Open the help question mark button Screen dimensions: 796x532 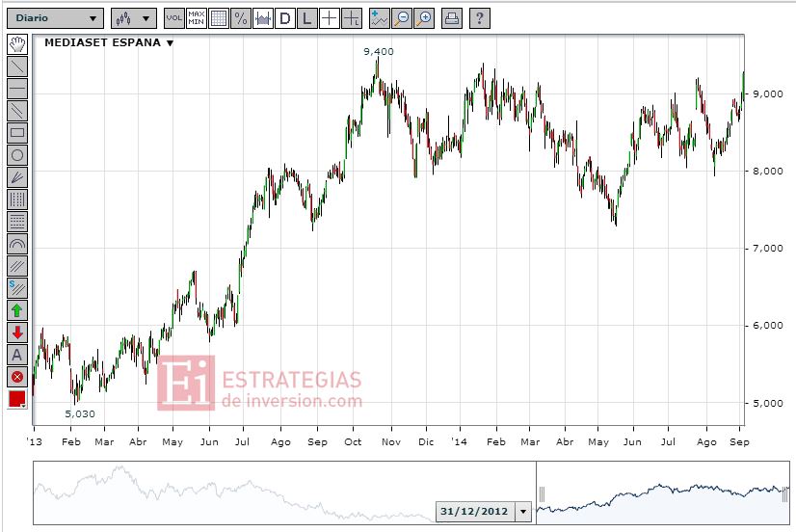pos(480,18)
